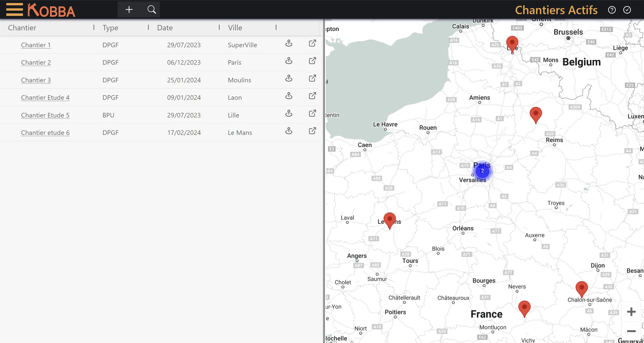The image size is (644, 343).
Task: Open Chantier Etude 5 external link icon
Action: [x=312, y=113]
